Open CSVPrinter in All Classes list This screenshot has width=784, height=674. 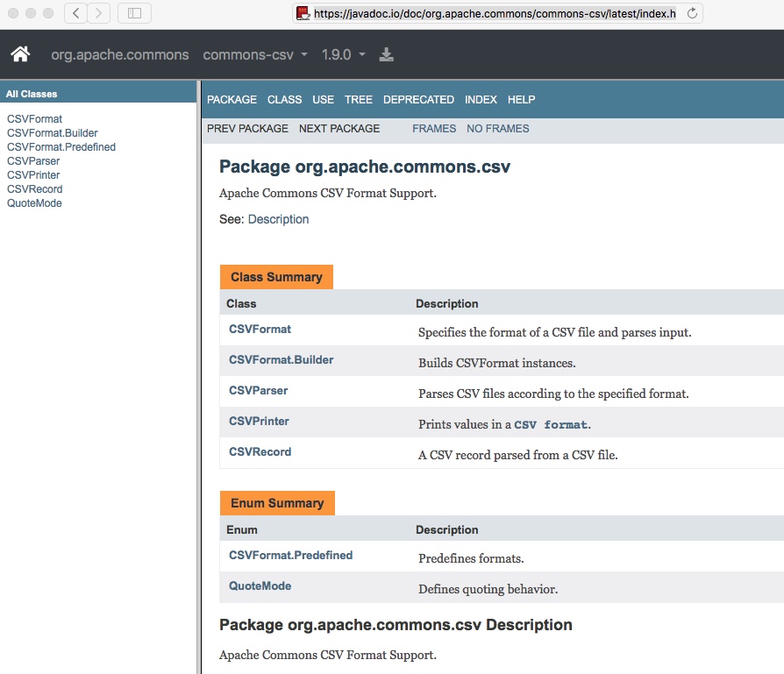coord(33,175)
